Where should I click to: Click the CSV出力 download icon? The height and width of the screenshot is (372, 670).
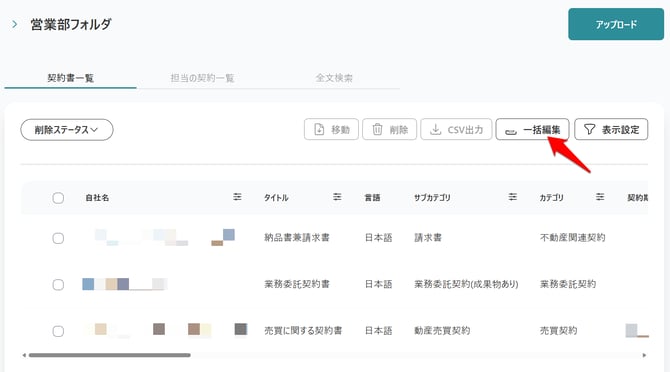coord(435,129)
